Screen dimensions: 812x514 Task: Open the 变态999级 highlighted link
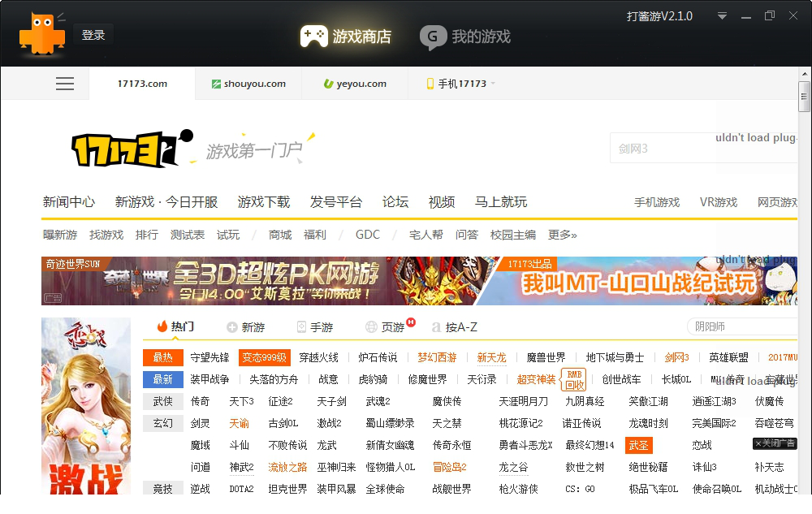(x=265, y=357)
